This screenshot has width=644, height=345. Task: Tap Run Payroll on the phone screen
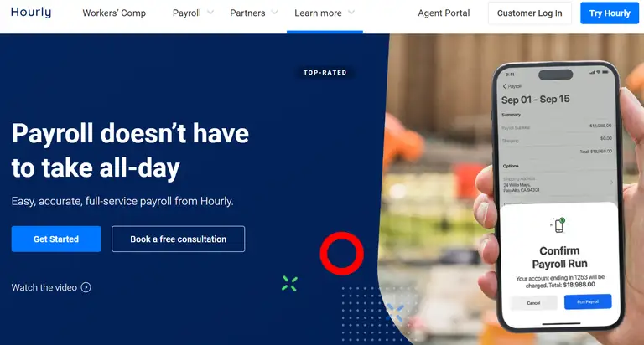[588, 302]
